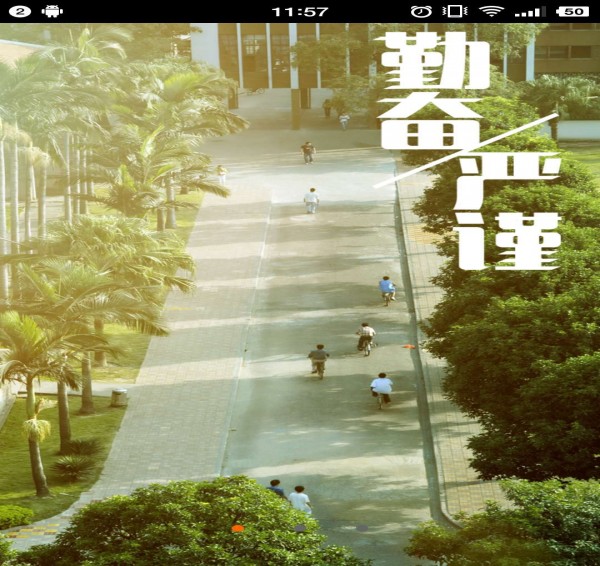This screenshot has height=566, width=600.
Task: Open the notification badge showing 2
Action: pos(20,11)
